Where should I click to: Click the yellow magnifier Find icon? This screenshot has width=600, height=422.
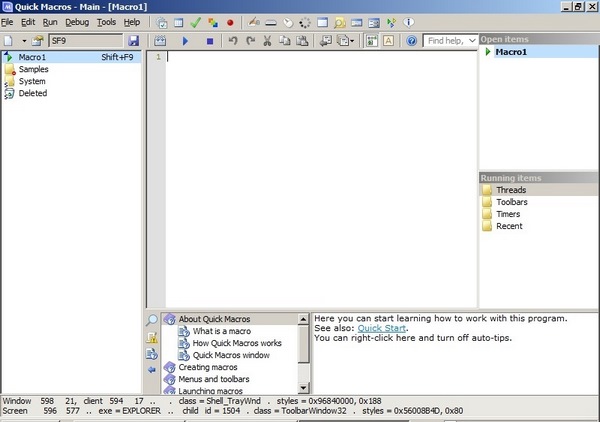(x=339, y=23)
